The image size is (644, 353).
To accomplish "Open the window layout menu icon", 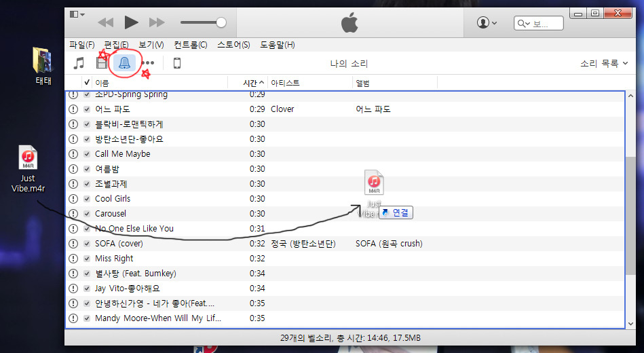I will point(77,14).
